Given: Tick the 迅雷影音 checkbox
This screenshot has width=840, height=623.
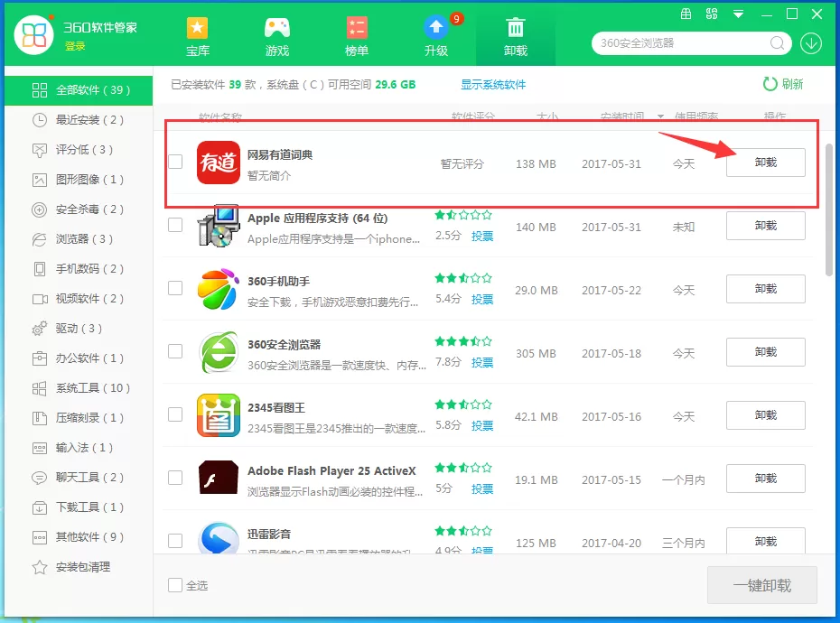Looking at the screenshot, I should [175, 541].
